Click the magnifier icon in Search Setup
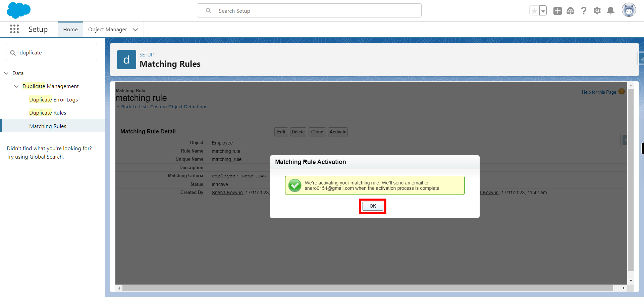The height and width of the screenshot is (297, 644). pyautogui.click(x=208, y=11)
